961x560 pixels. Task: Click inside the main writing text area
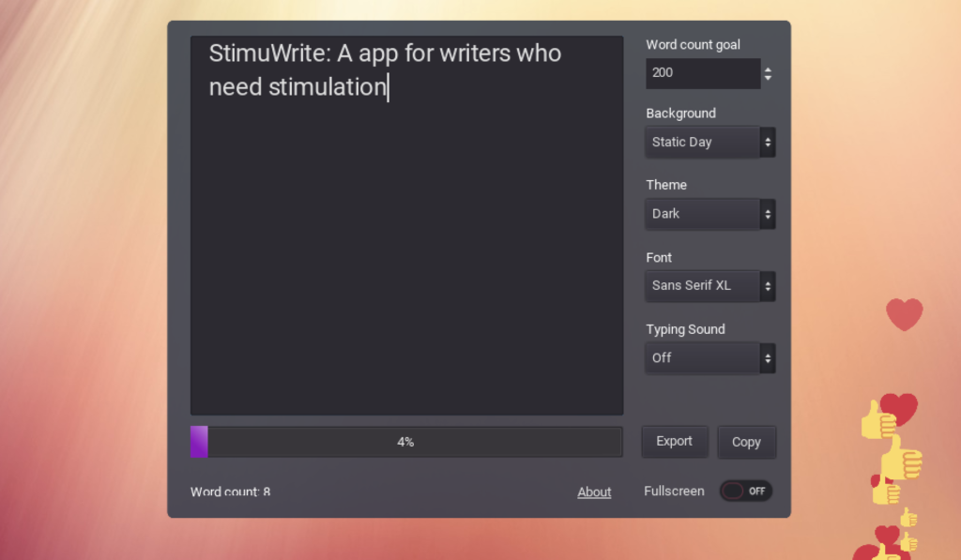406,225
